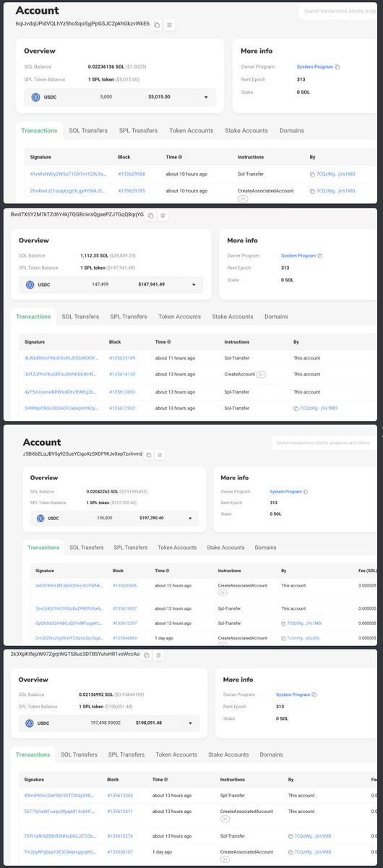Open block #135629988 link

tap(132, 174)
